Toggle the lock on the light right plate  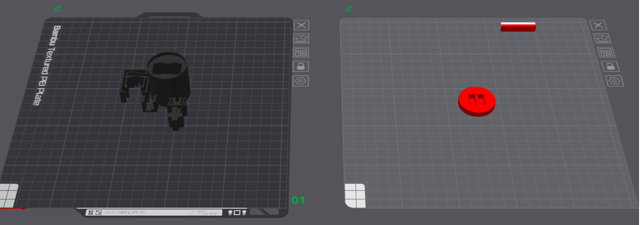pyautogui.click(x=610, y=66)
